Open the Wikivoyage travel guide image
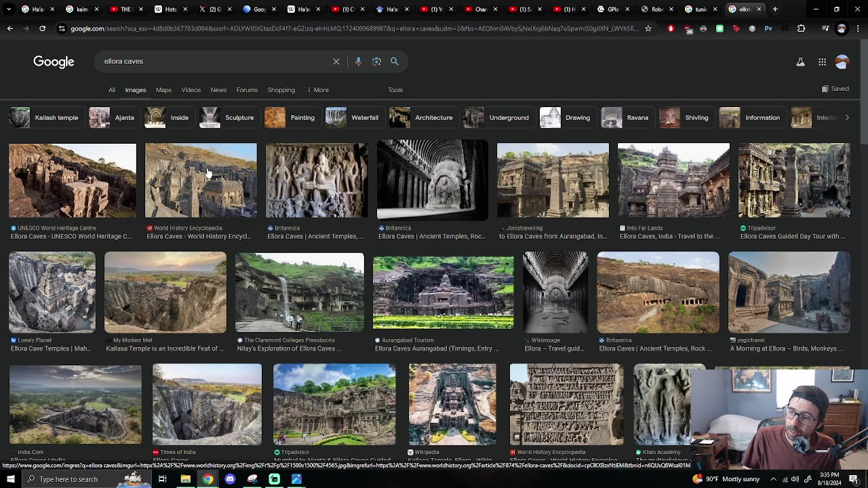 pyautogui.click(x=555, y=292)
